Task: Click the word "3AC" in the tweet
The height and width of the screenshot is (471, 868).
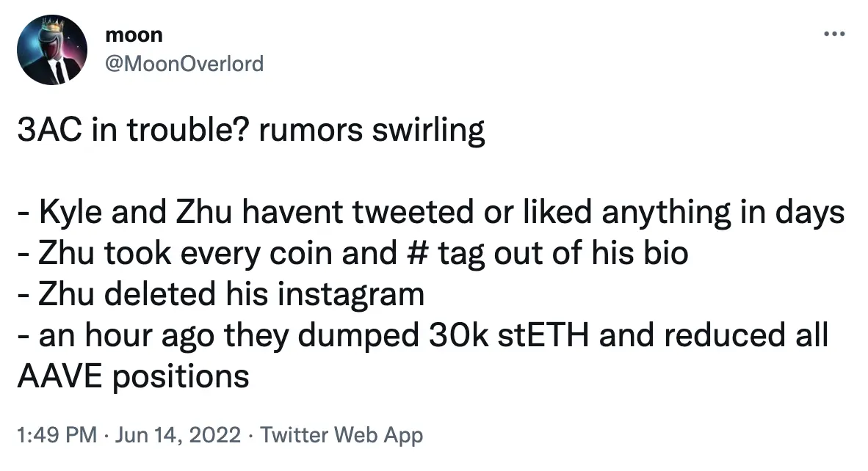Action: click(50, 131)
